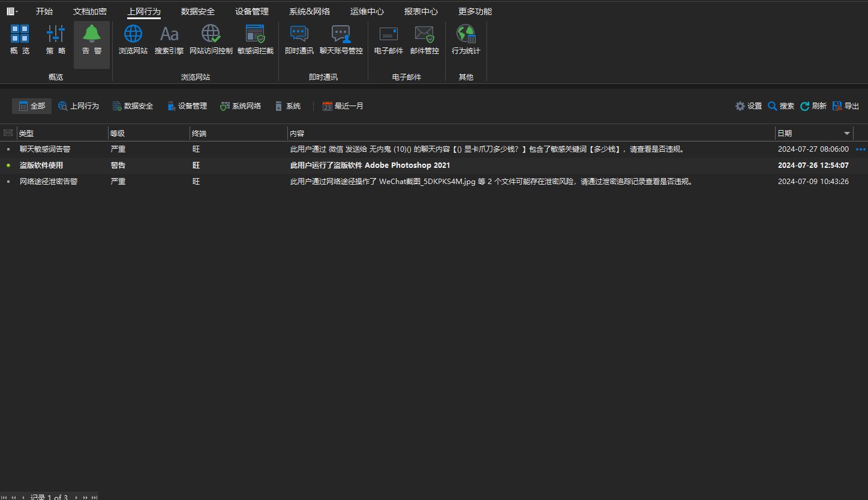Viewport: 868px width, 500px height.
Task: Select the 盗版软件使用 row
Action: (434, 165)
